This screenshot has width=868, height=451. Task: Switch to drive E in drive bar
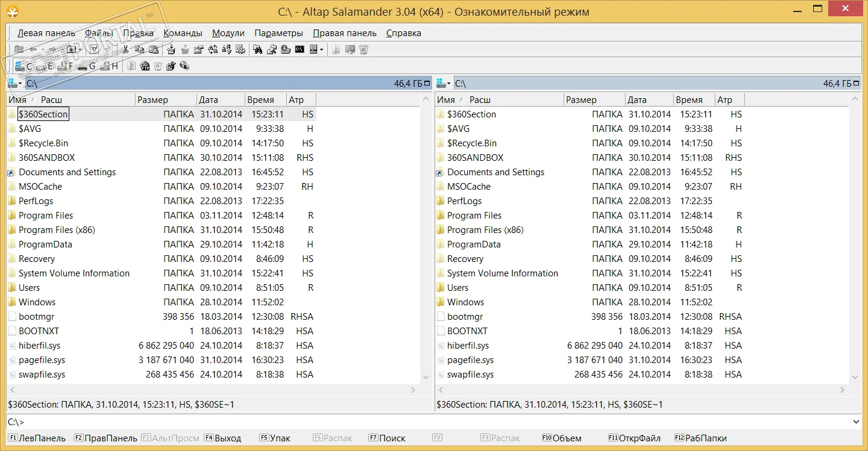coord(45,66)
